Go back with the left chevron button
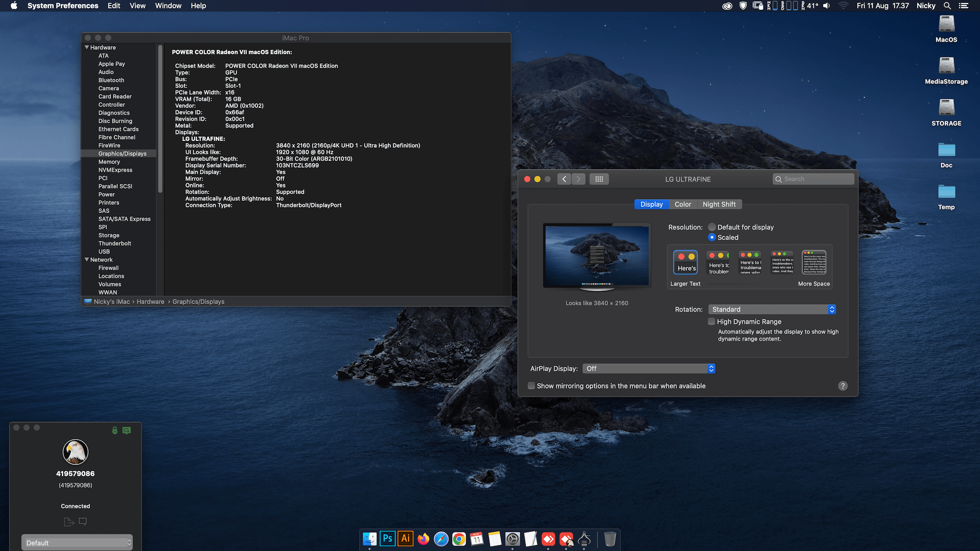980x551 pixels. (564, 179)
